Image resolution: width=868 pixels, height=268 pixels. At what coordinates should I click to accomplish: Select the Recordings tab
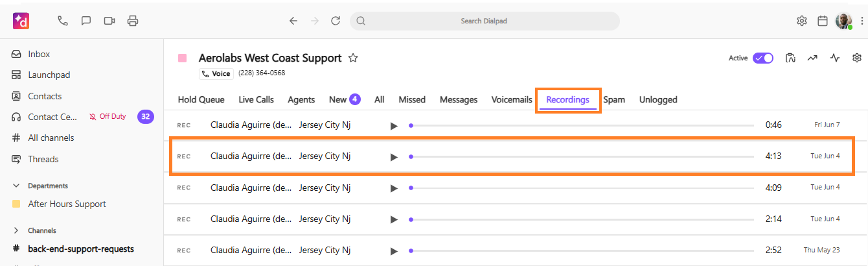tap(568, 99)
